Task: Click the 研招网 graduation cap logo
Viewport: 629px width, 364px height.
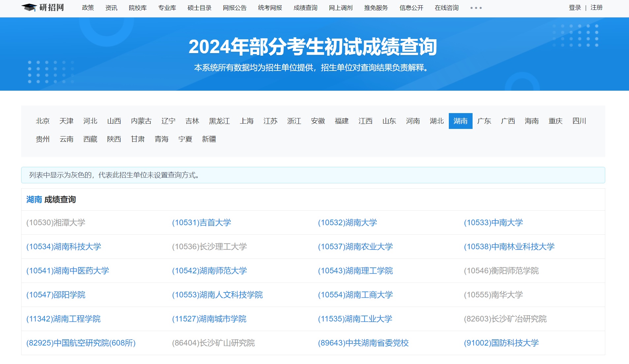Action: (43, 8)
